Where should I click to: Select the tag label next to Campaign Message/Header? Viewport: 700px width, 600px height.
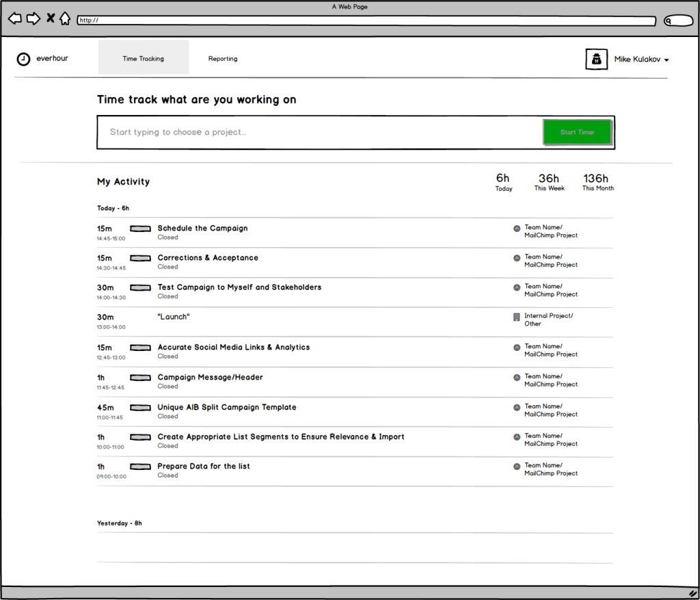[x=140, y=378]
